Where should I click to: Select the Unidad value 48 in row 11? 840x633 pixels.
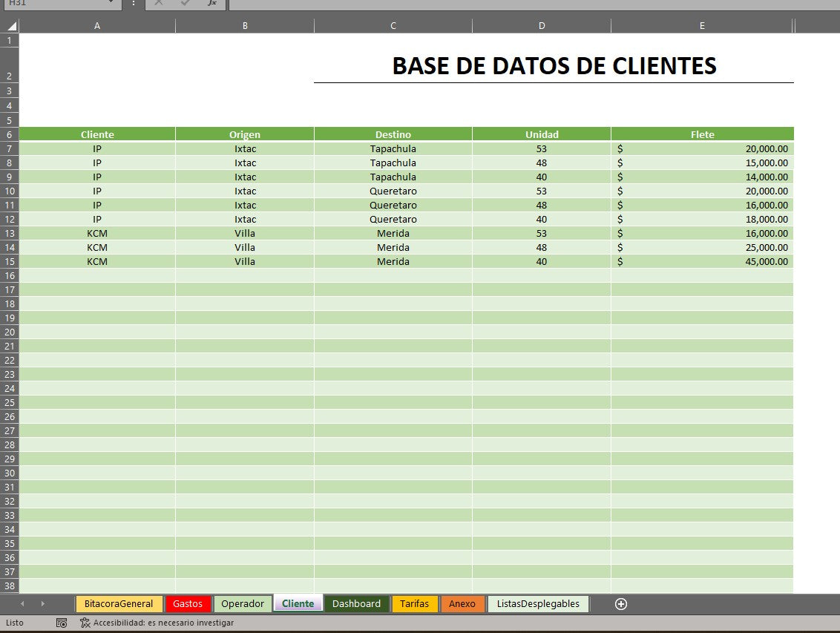pos(542,205)
